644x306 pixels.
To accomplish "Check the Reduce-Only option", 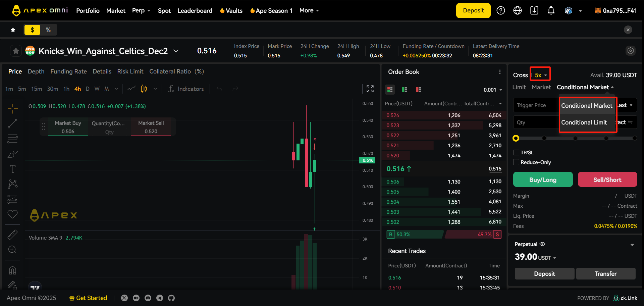I will [516, 162].
